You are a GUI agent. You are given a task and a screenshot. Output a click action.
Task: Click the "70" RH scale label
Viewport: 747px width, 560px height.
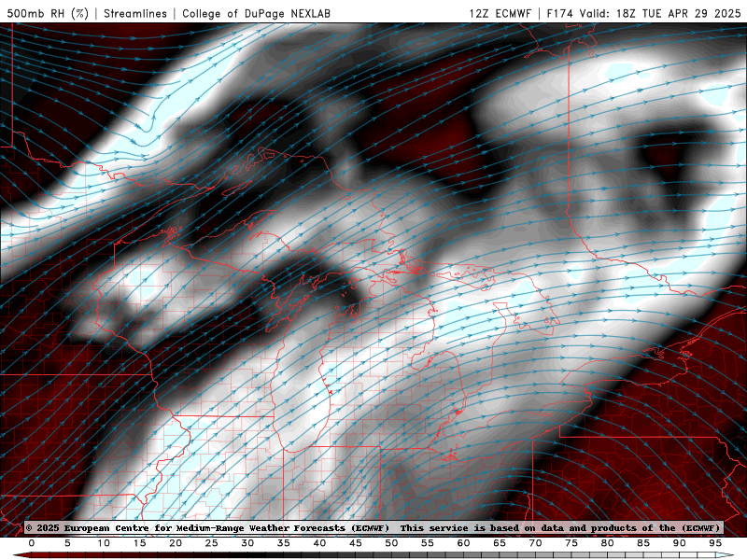click(x=535, y=543)
